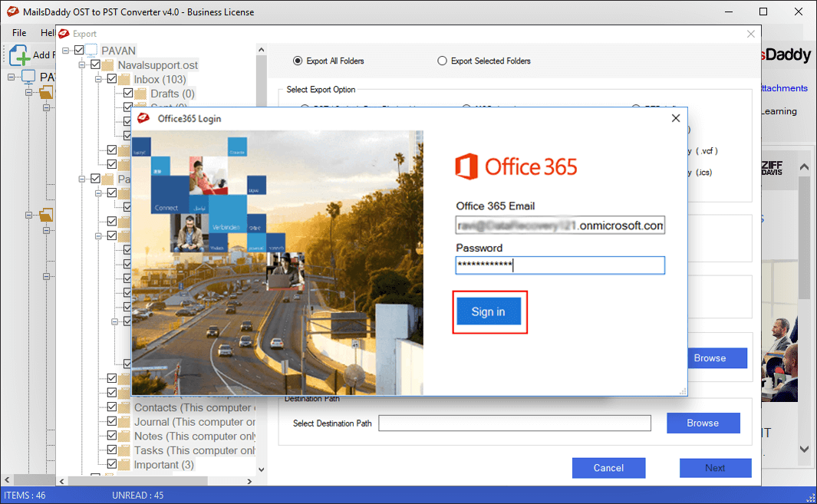
Task: Toggle the Drafts (0) checkbox
Action: (128, 94)
